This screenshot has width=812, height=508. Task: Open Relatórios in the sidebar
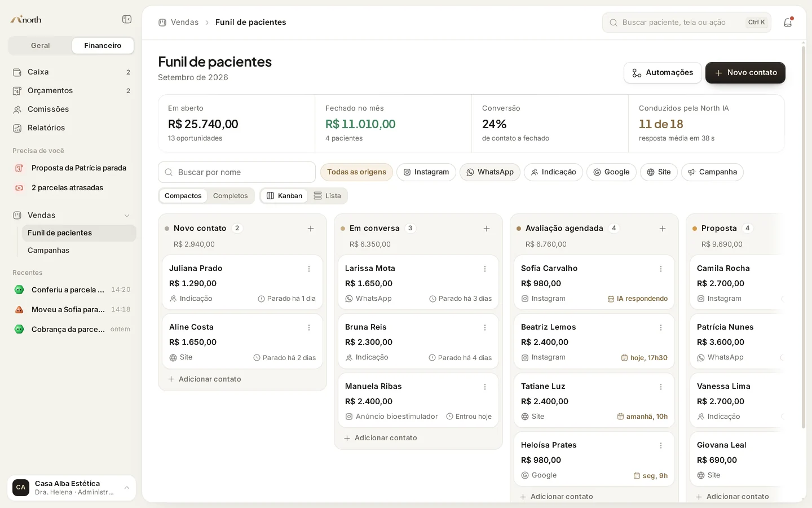click(72, 128)
